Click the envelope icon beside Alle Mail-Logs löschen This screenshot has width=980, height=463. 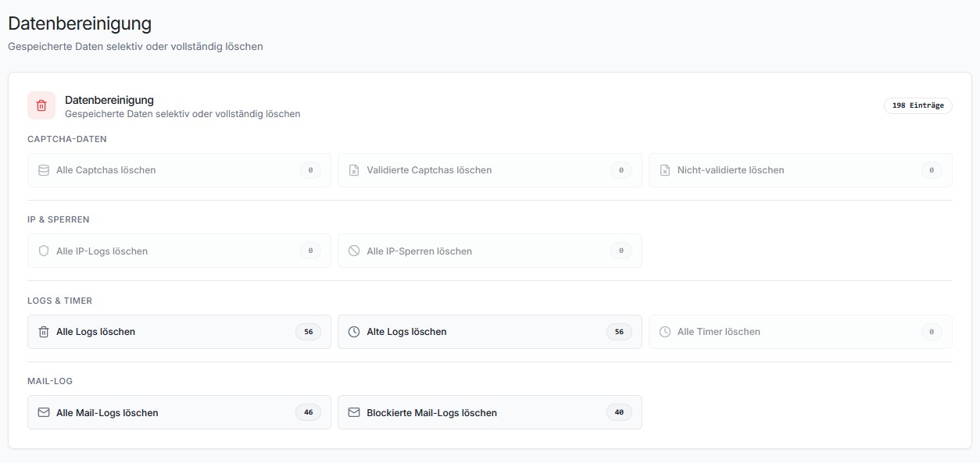[44, 412]
